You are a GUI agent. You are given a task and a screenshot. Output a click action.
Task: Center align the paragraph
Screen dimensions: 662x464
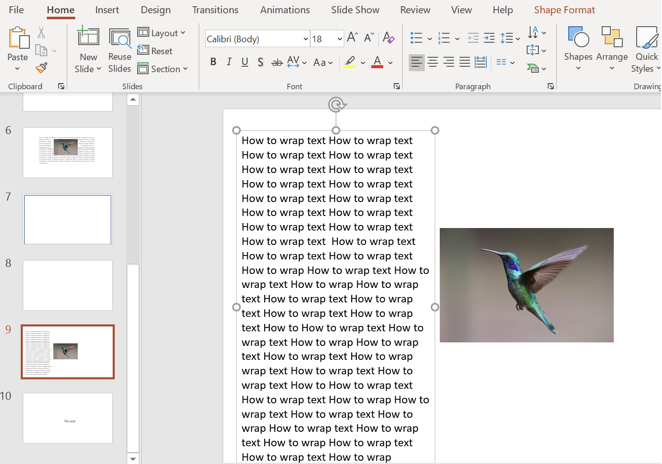click(x=433, y=62)
